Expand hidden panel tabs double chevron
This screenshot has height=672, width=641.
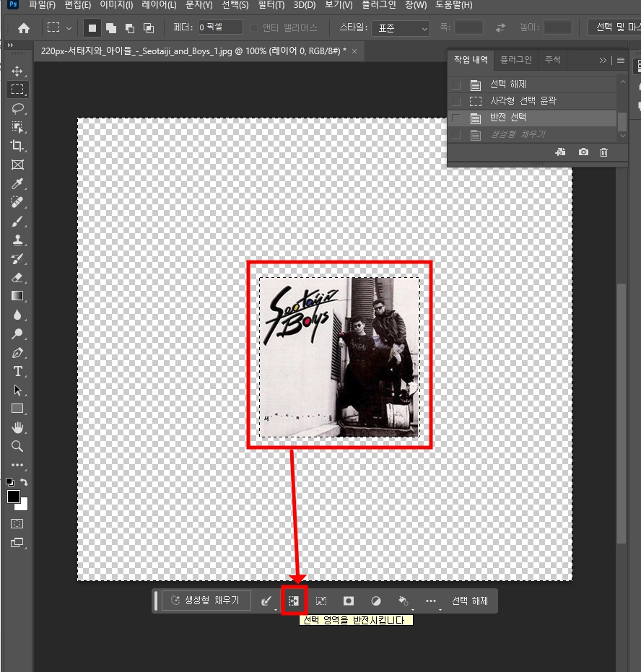(603, 61)
